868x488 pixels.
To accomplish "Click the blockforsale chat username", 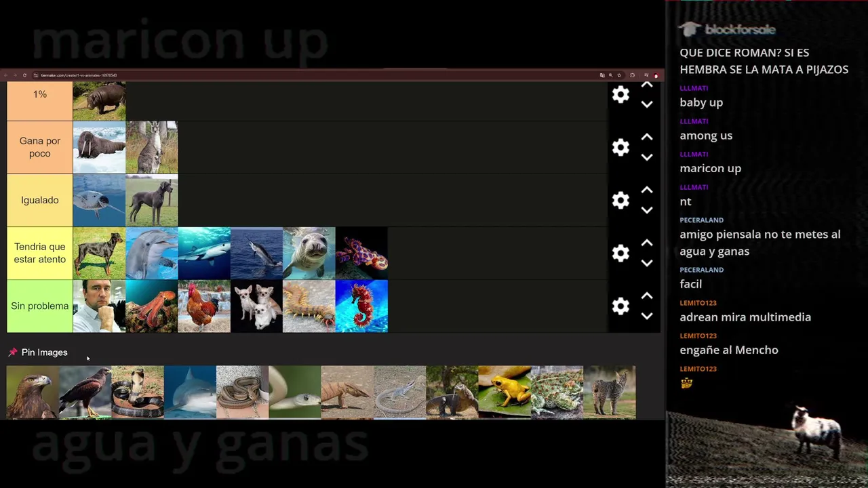I will (x=740, y=30).
